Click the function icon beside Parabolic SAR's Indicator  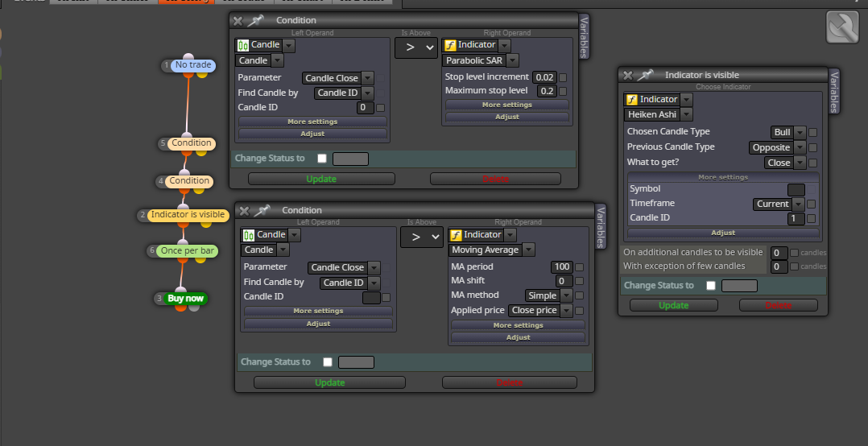click(x=450, y=45)
